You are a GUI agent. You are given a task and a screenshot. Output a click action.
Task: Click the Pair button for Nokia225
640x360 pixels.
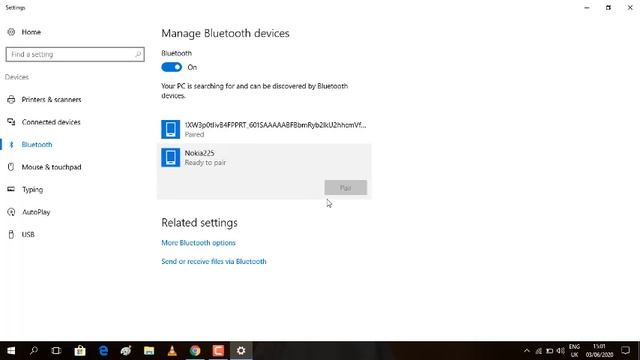click(x=346, y=188)
